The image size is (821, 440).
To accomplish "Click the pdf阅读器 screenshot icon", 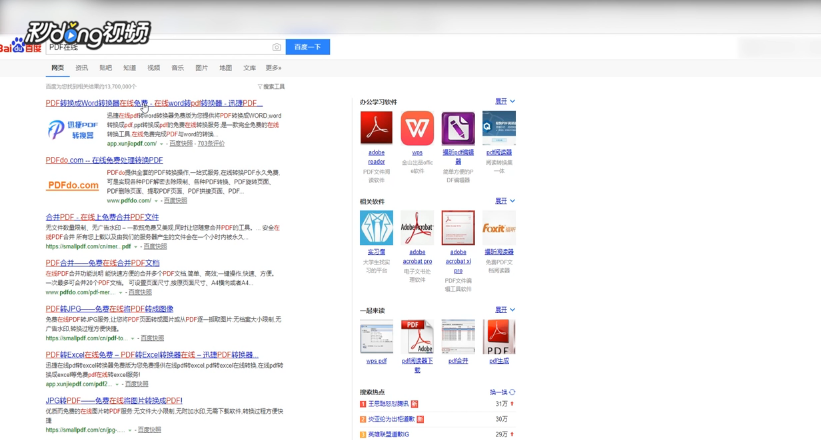I will tap(499, 128).
